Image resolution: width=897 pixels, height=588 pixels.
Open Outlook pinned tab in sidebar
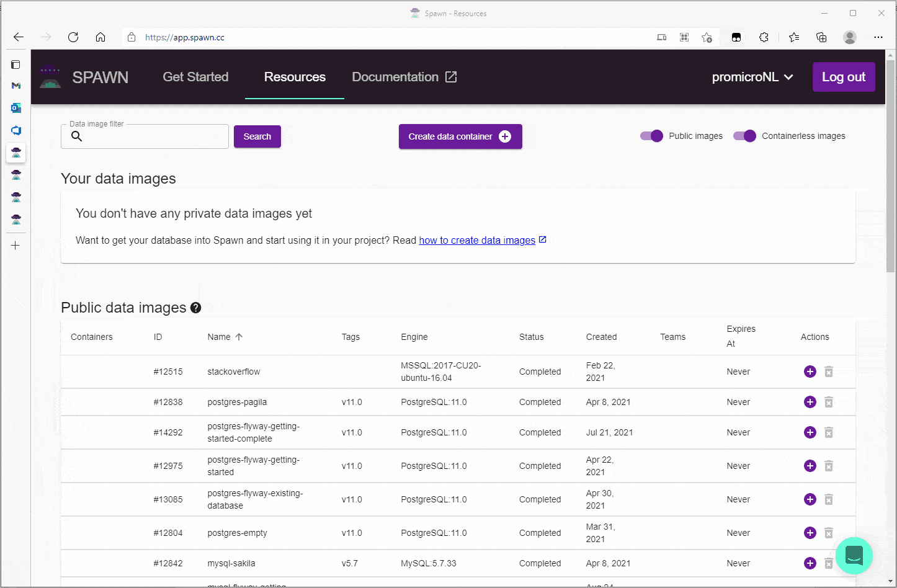tap(16, 108)
